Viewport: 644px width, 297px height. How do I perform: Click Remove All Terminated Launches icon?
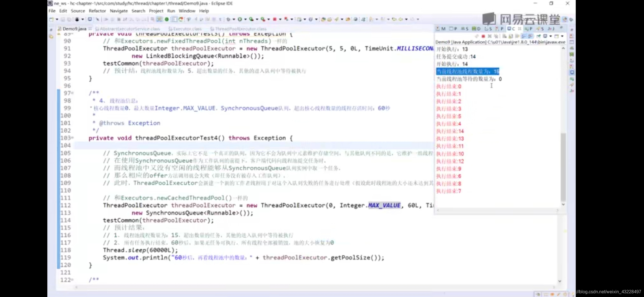496,36
